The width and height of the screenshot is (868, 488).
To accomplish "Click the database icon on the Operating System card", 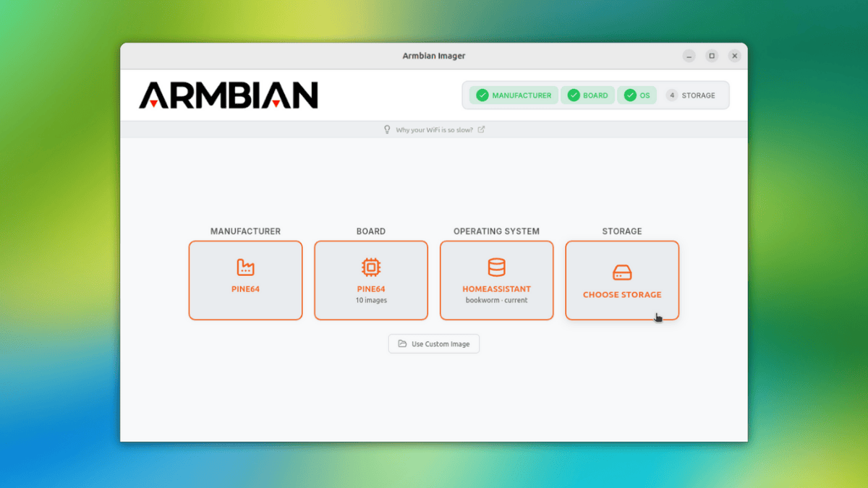I will pyautogui.click(x=496, y=266).
